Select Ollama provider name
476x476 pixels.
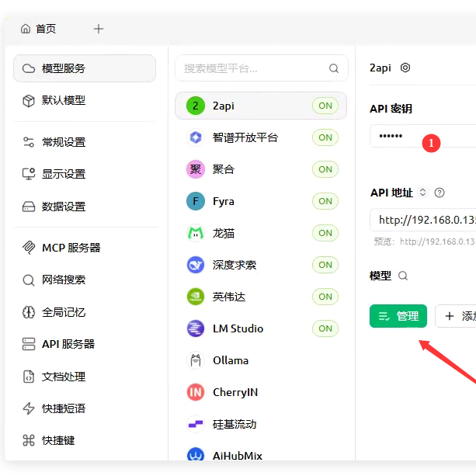(231, 360)
